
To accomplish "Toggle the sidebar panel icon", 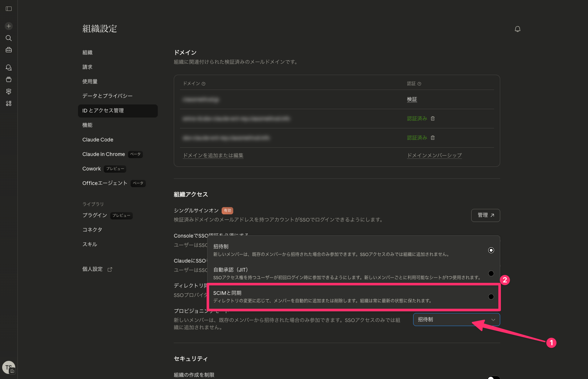I will (x=9, y=9).
